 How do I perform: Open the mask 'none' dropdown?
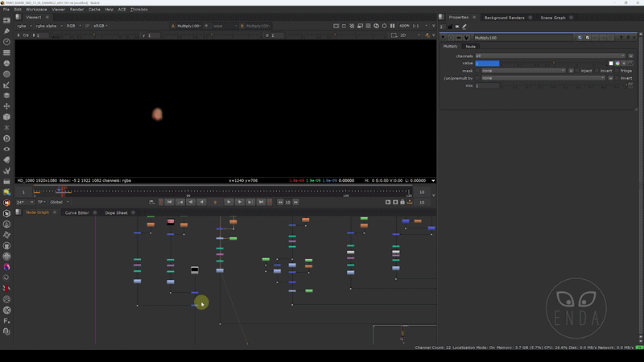point(523,71)
